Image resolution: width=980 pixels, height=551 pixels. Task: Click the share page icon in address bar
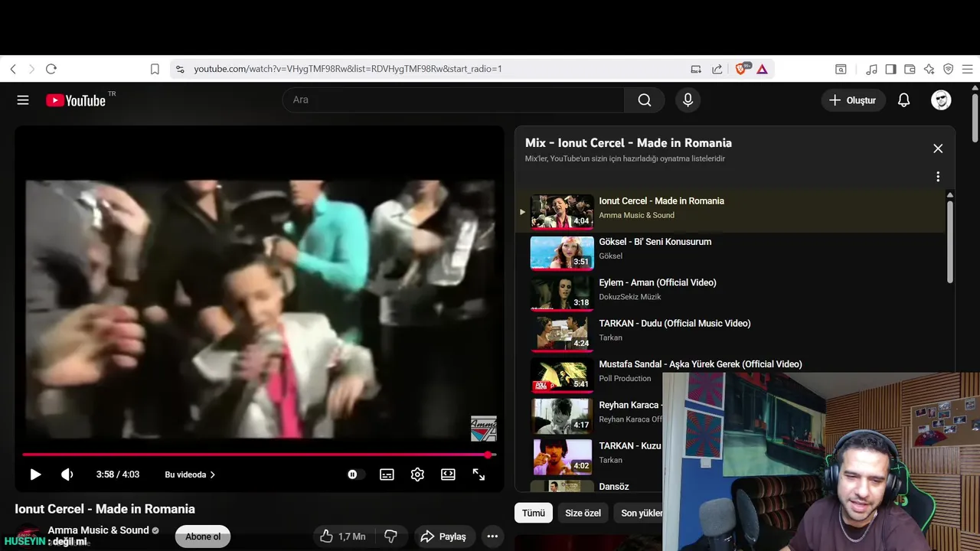717,69
